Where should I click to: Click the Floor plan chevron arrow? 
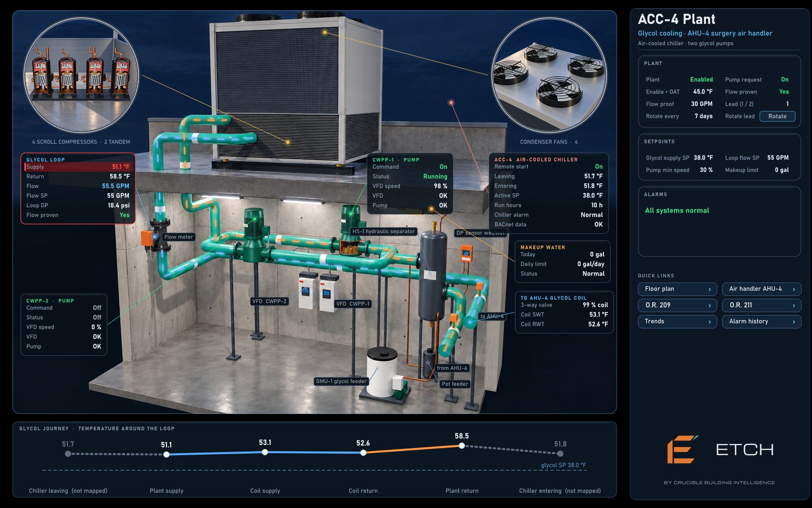709,290
